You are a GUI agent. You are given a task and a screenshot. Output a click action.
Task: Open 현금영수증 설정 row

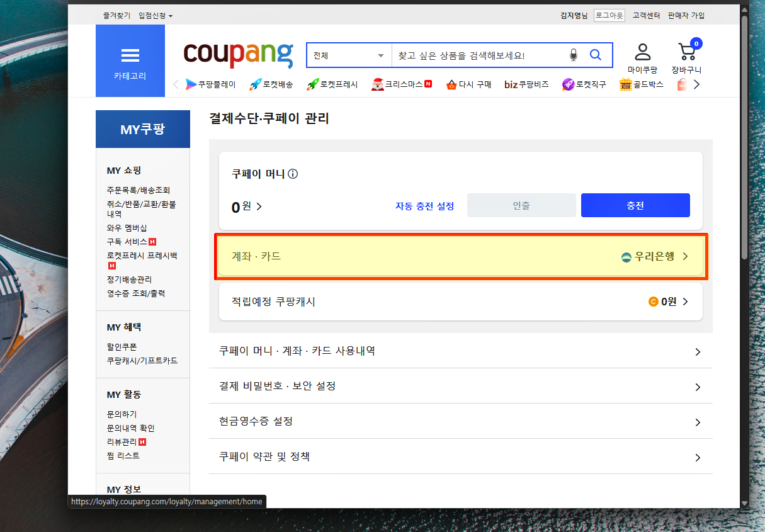coord(461,421)
